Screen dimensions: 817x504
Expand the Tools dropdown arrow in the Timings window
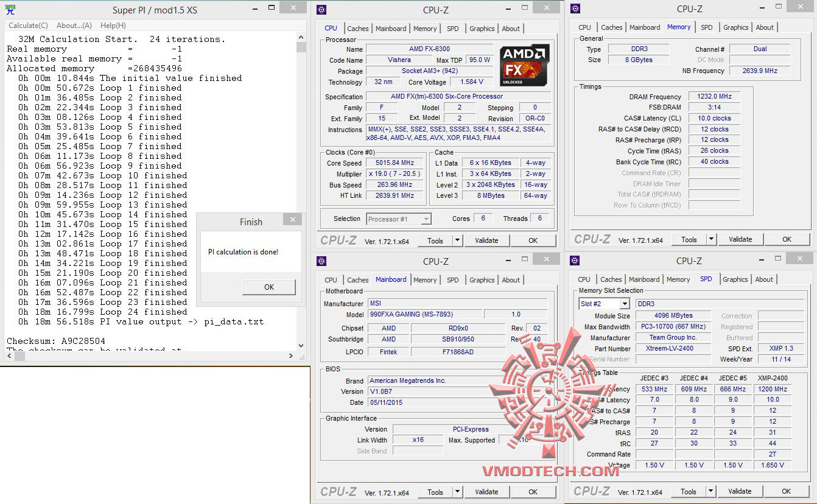click(712, 239)
